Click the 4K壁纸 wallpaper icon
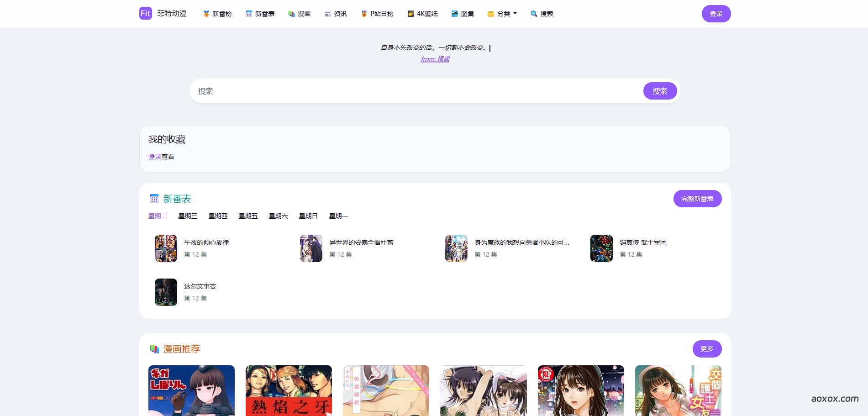Image resolution: width=868 pixels, height=416 pixels. tap(410, 14)
